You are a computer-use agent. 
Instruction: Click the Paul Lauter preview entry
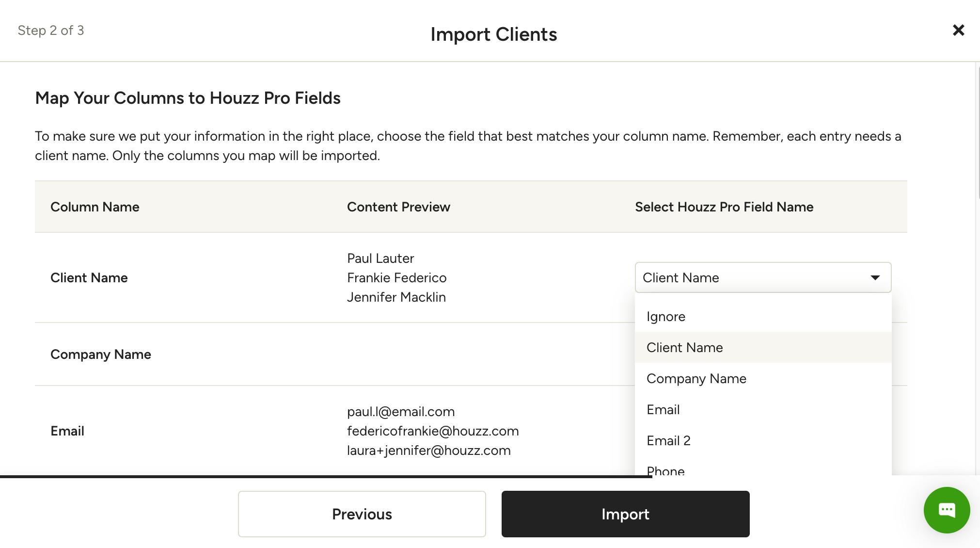[380, 258]
